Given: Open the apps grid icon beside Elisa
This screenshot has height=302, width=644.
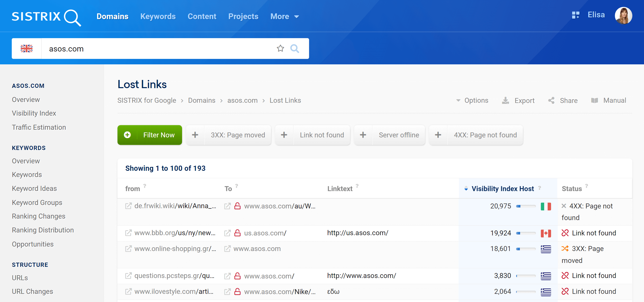Looking at the screenshot, I should click(575, 15).
